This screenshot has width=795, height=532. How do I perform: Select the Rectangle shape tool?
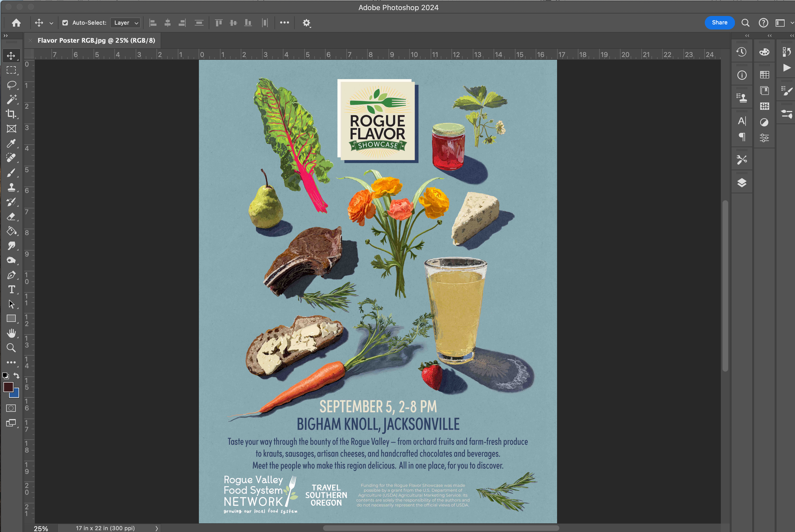click(x=11, y=319)
